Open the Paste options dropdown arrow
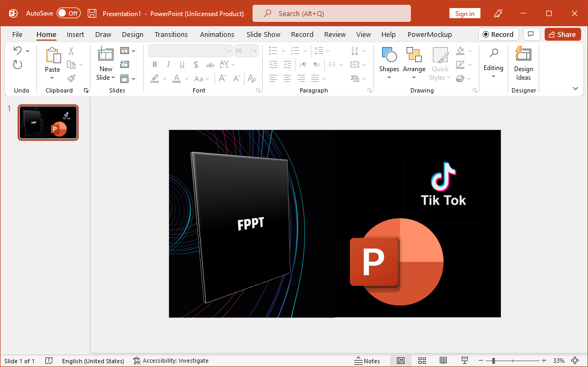This screenshot has height=367, width=588. coord(52,78)
